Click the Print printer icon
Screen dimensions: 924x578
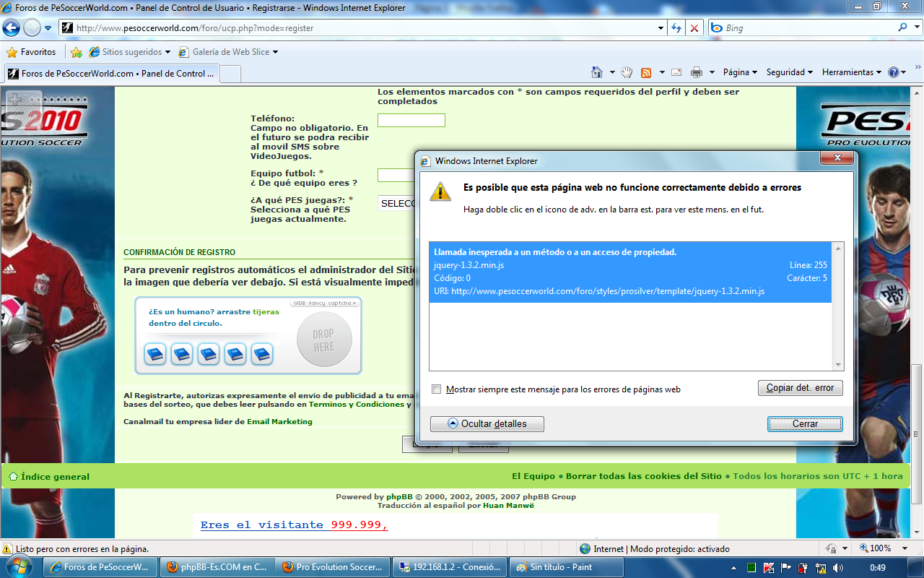(697, 72)
